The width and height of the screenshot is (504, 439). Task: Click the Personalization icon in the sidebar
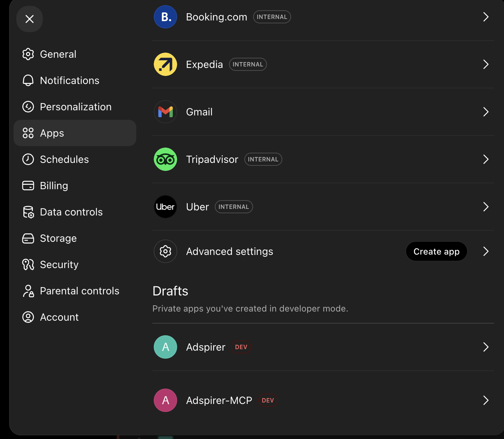28,107
